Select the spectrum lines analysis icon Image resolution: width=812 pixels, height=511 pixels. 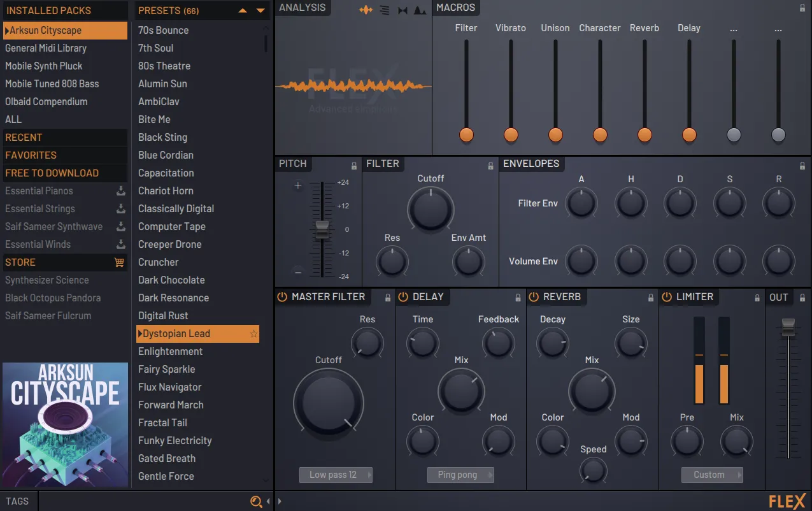click(x=384, y=10)
